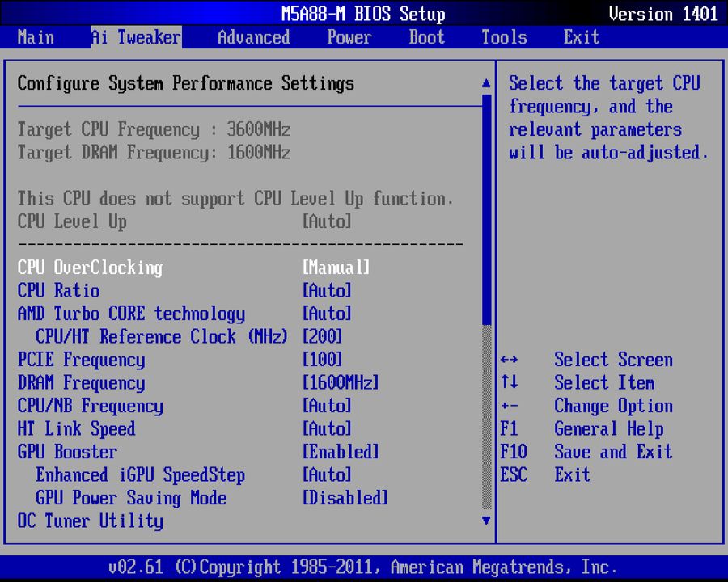Click the CPU Level Up unsupported notice
The height and width of the screenshot is (582, 728).
tap(235, 199)
